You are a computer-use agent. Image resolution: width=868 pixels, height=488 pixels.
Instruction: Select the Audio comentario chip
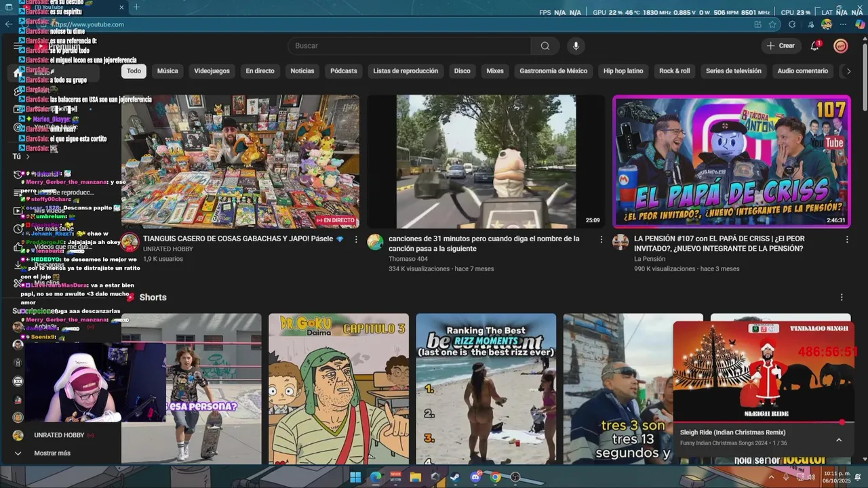(x=803, y=71)
